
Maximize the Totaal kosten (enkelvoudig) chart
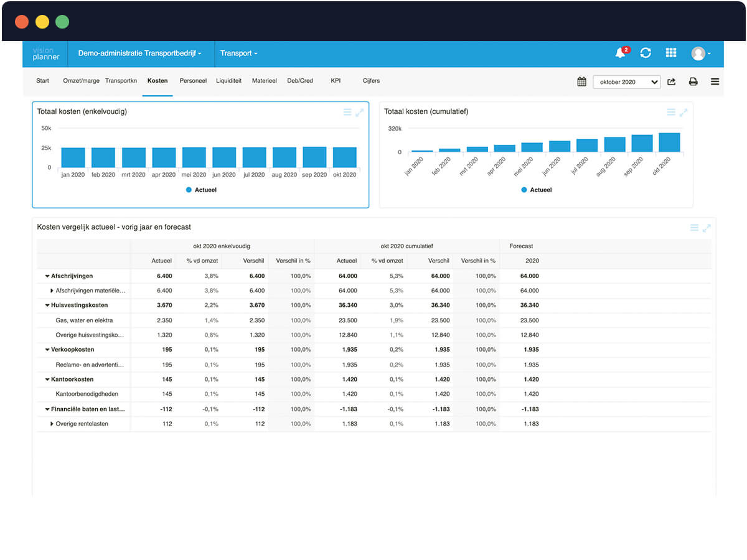tap(360, 113)
